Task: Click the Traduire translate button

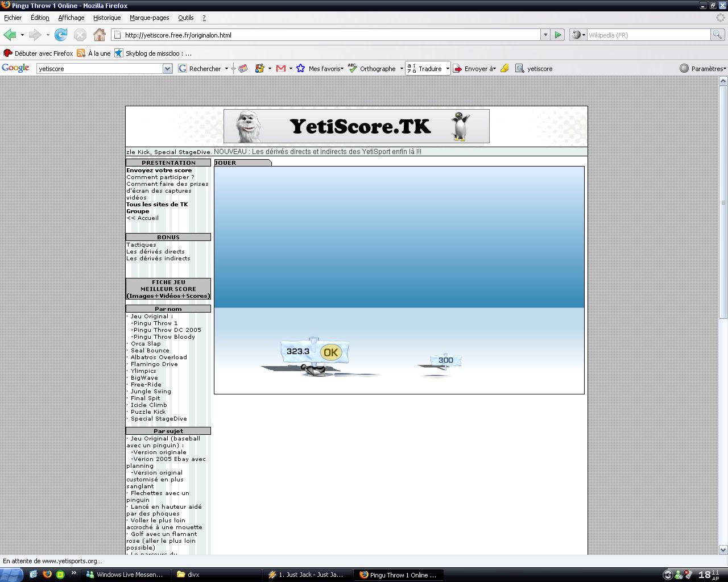Action: point(424,68)
